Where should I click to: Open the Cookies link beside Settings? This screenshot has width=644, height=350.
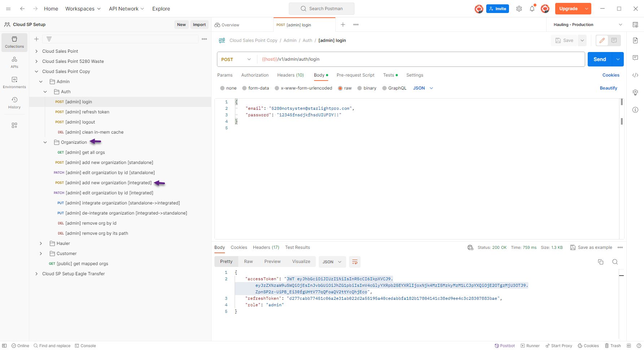tap(611, 75)
